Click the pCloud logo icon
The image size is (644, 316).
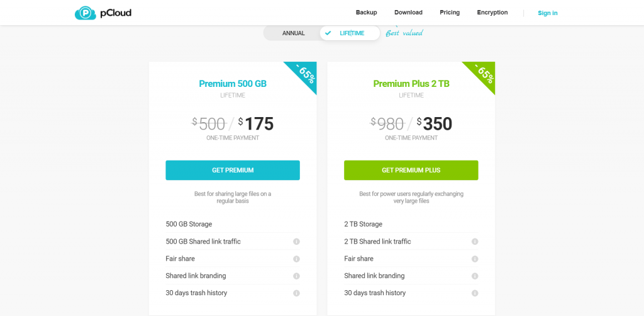click(x=85, y=13)
